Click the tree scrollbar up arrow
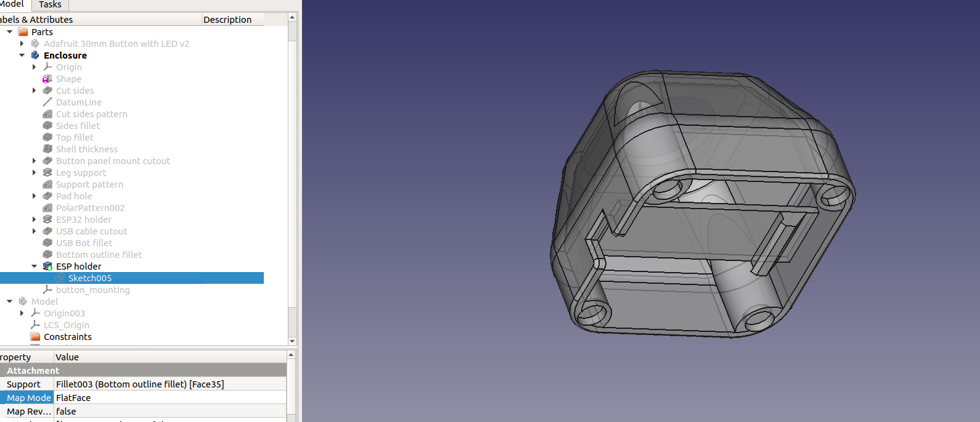 (x=292, y=17)
